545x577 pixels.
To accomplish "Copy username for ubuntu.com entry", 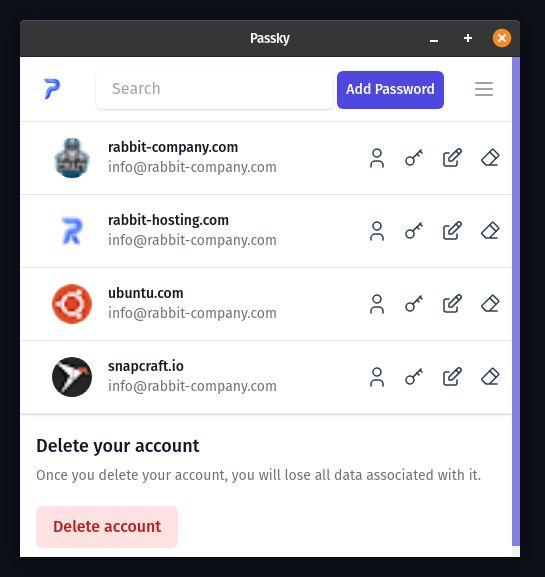I will coord(376,304).
